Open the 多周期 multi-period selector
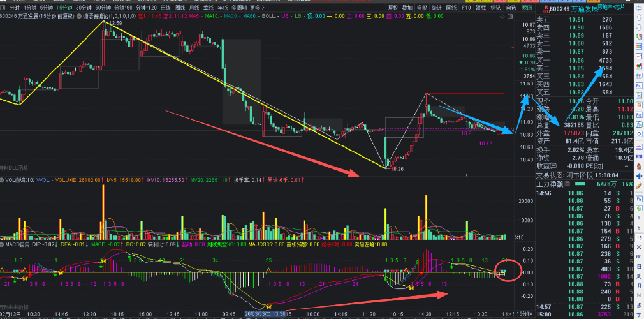The image size is (644, 319). pos(239,8)
